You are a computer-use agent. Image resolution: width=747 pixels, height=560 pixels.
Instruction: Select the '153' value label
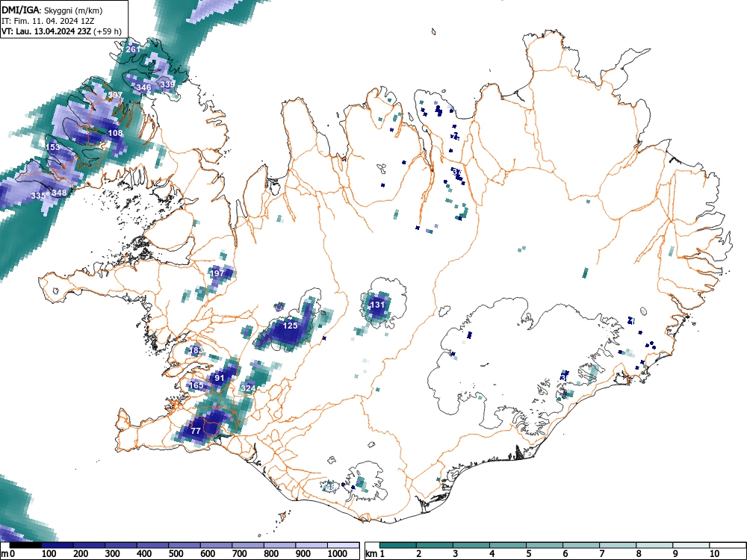(x=53, y=147)
